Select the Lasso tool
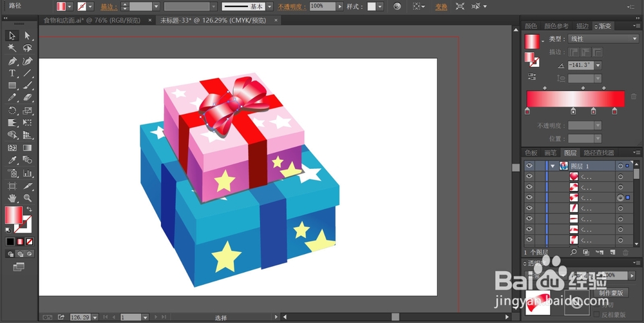Screen dimensions: 644x323 pyautogui.click(x=28, y=48)
